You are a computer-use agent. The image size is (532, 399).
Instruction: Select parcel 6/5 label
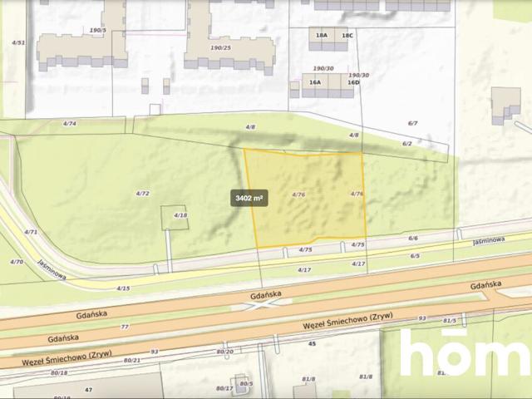[x=414, y=255]
